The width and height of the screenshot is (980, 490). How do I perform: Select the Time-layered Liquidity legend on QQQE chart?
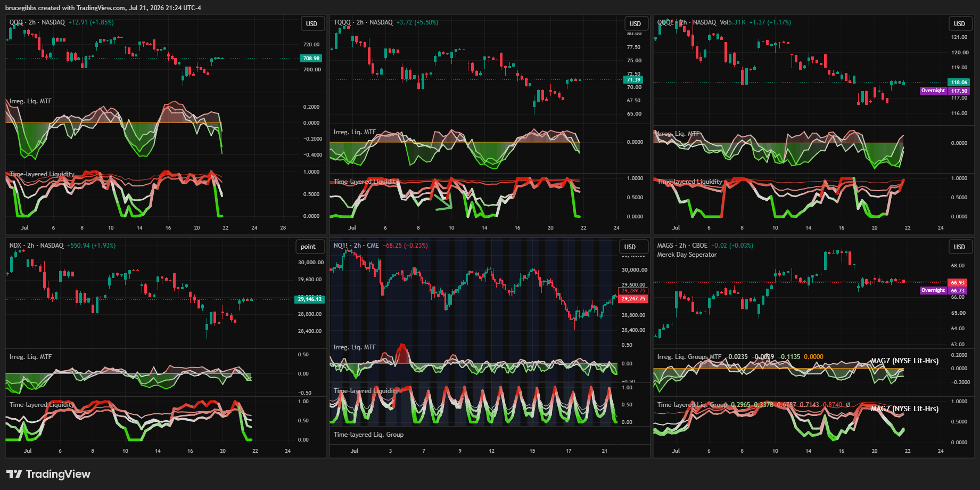690,182
